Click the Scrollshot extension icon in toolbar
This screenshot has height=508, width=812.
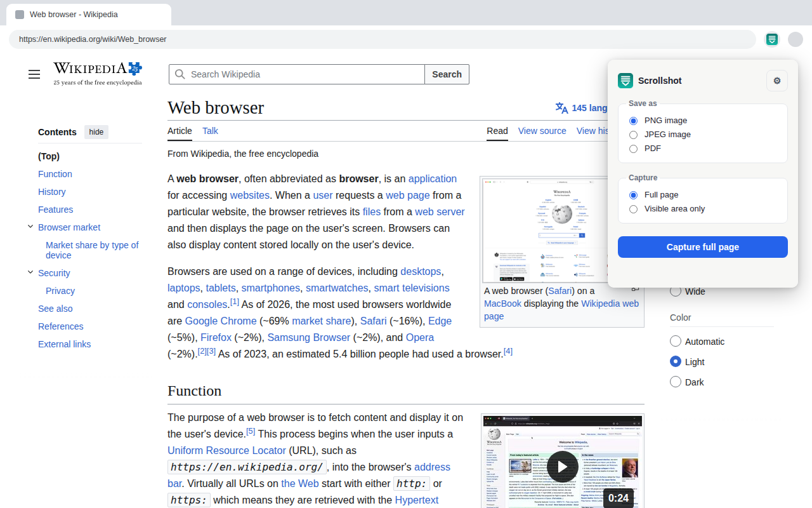click(x=772, y=39)
